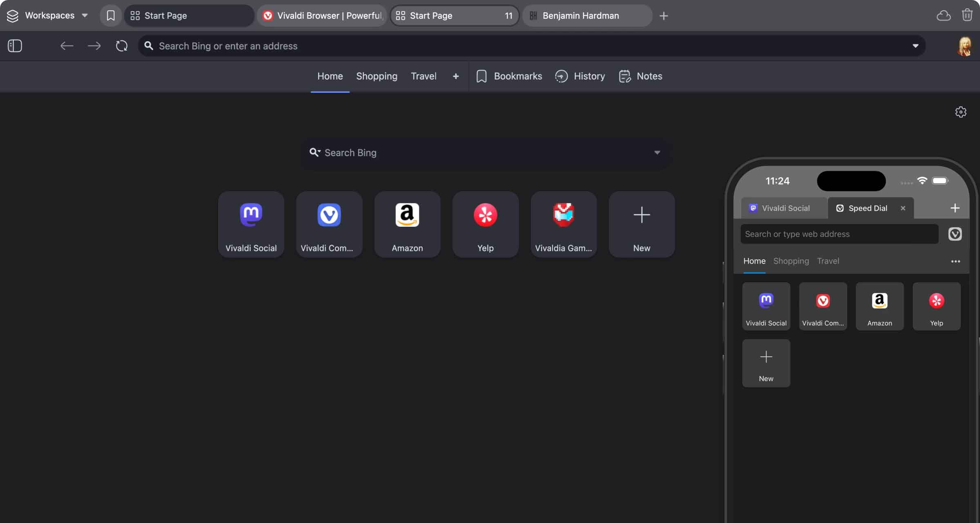
Task: Expand the address bar dropdown arrow
Action: [x=915, y=46]
